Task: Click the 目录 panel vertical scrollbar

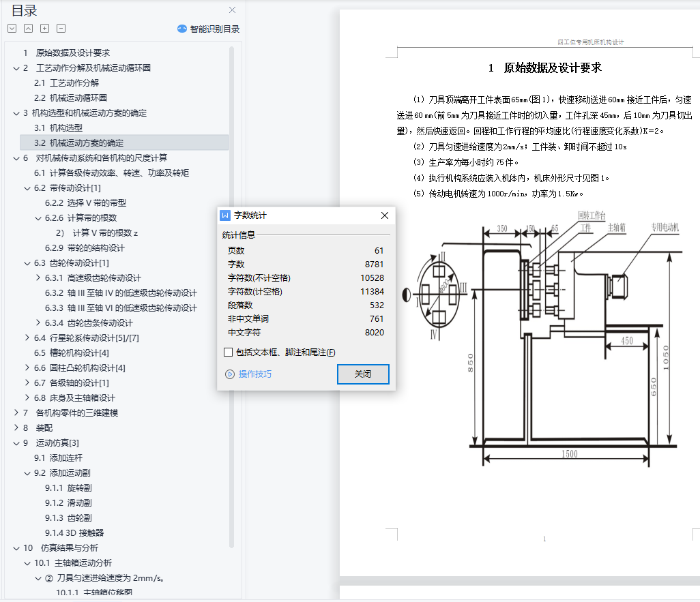Action: 231,273
